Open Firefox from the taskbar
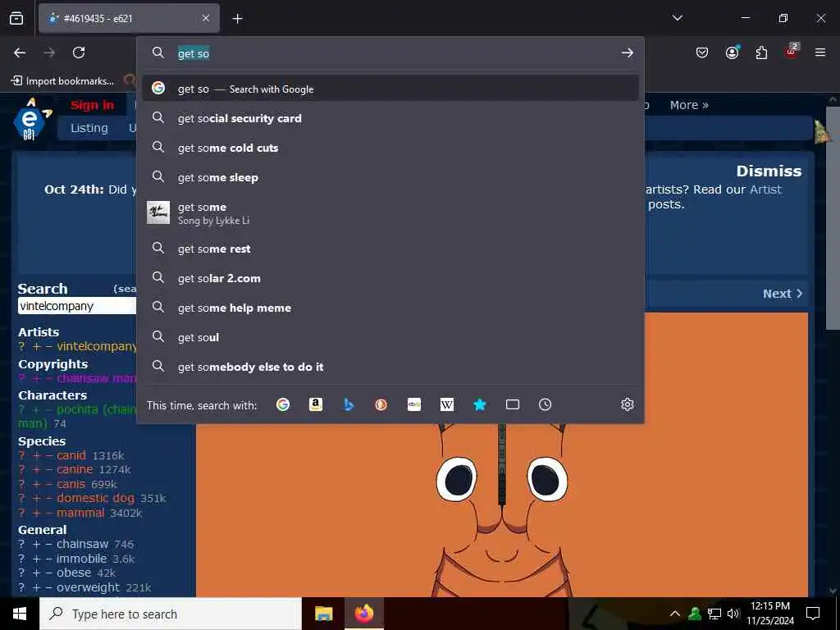 pyautogui.click(x=363, y=614)
